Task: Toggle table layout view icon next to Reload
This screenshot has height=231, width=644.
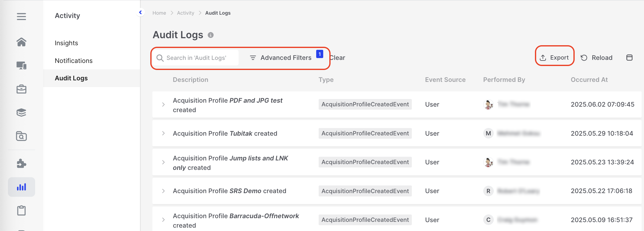Action: tap(629, 58)
